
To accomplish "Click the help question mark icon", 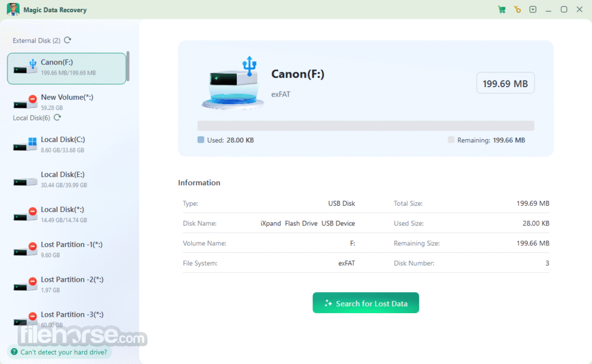I will (x=15, y=352).
